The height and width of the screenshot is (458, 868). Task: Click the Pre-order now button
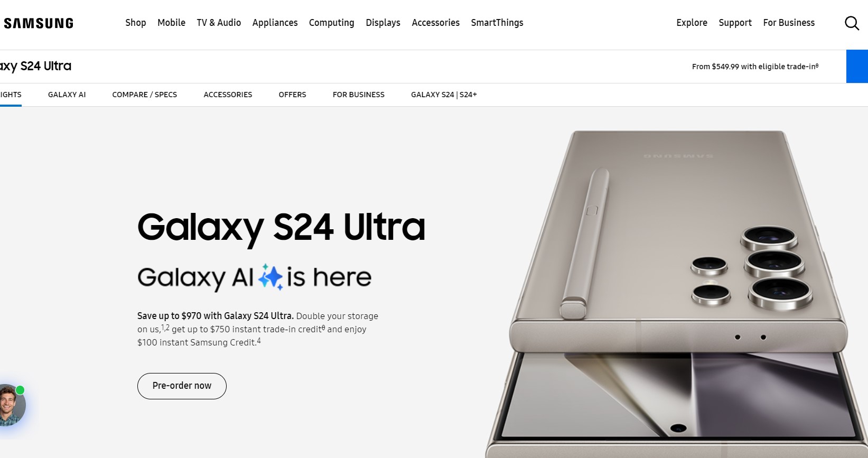coord(182,386)
